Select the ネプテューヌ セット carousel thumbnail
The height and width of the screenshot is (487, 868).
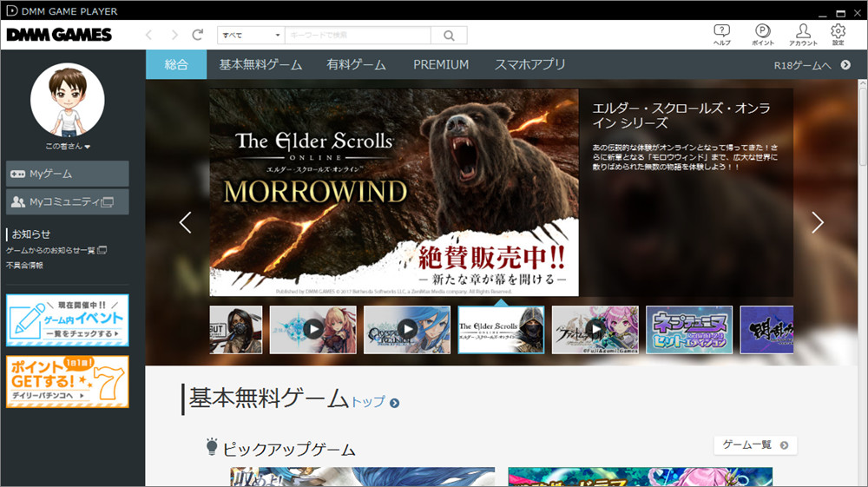pyautogui.click(x=689, y=330)
